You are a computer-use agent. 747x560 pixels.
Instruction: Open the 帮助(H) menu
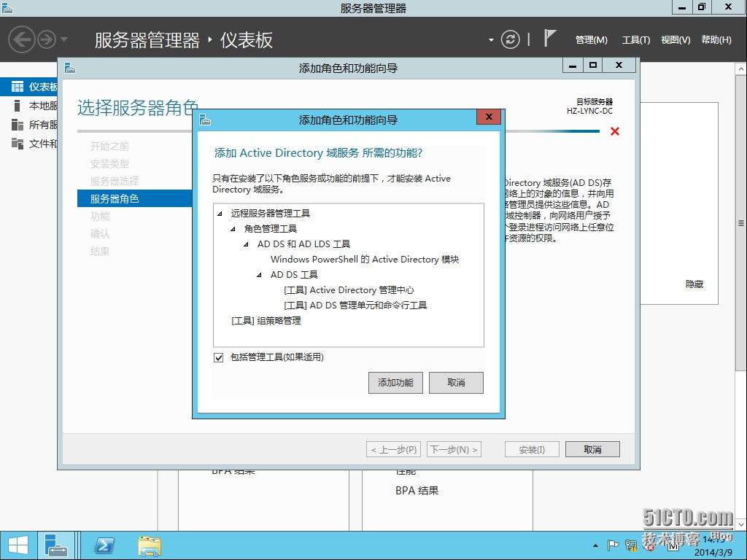pyautogui.click(x=716, y=40)
